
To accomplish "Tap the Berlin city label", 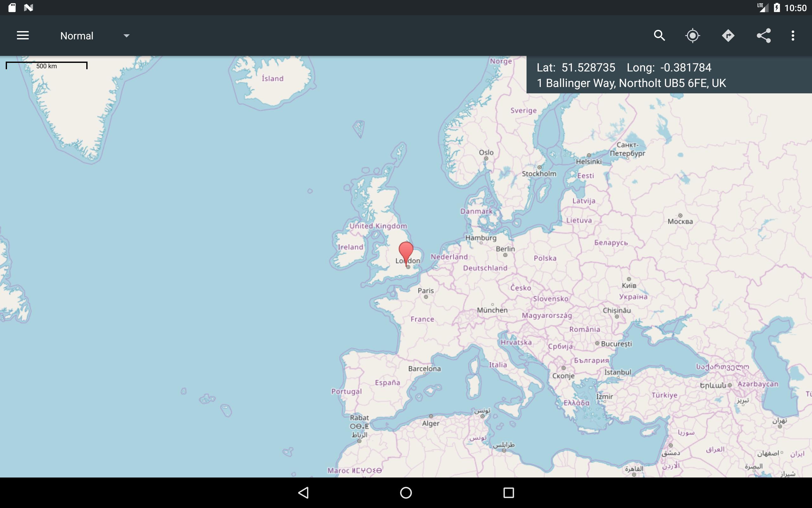I will tap(505, 249).
